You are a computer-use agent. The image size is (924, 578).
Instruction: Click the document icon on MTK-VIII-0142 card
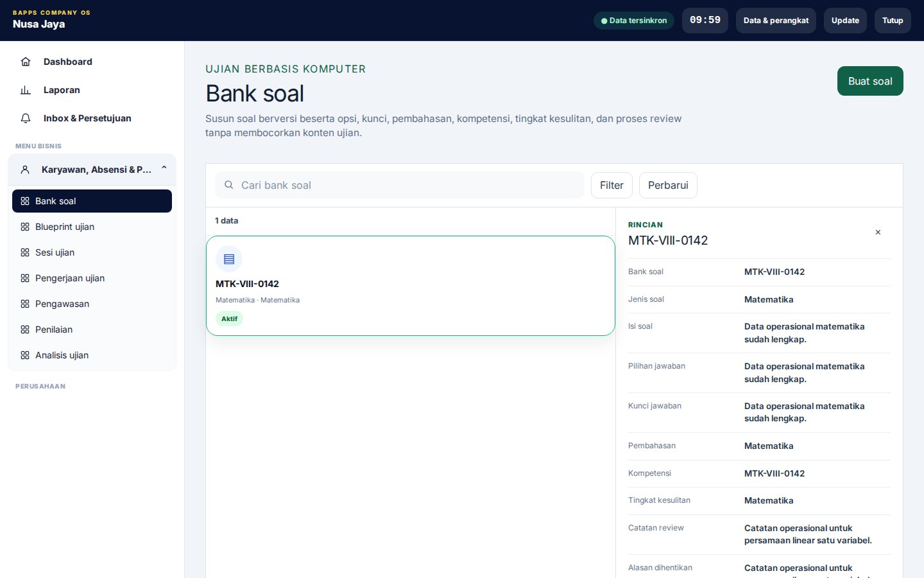(x=229, y=259)
